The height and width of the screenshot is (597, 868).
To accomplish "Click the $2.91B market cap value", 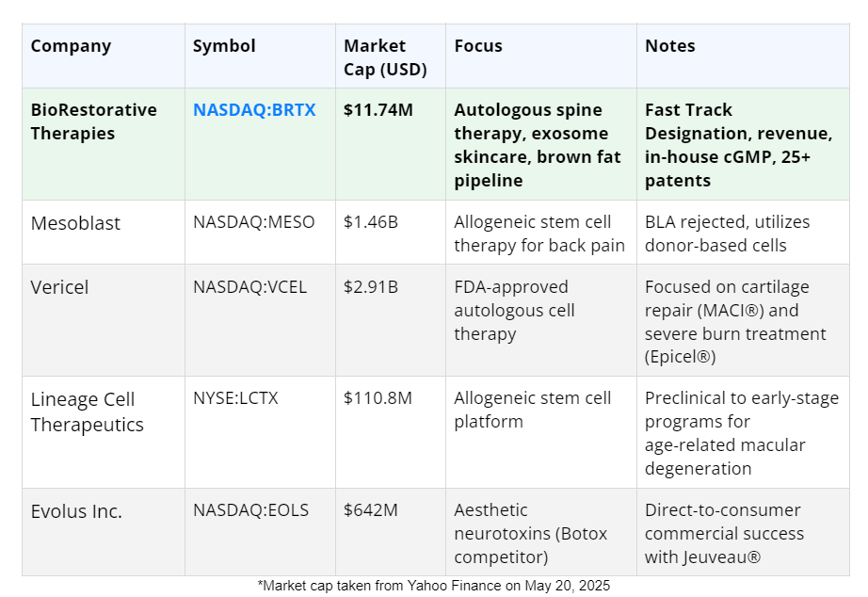I will pos(371,287).
